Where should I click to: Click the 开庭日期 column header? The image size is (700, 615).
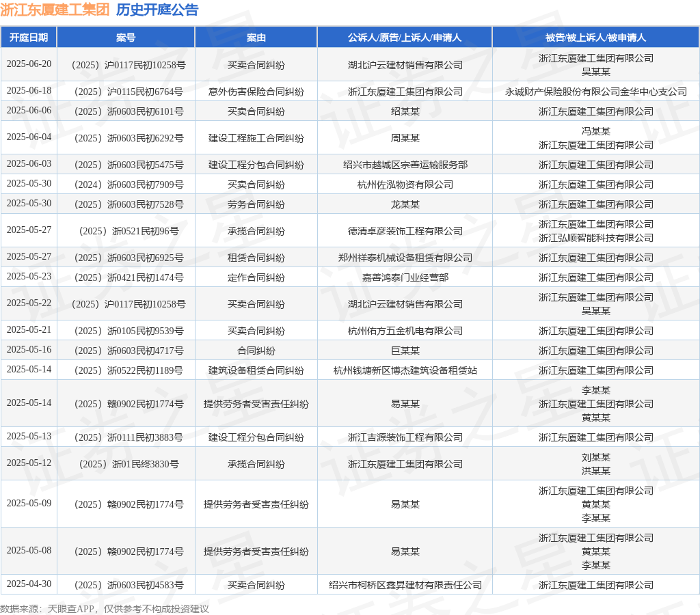click(x=29, y=38)
